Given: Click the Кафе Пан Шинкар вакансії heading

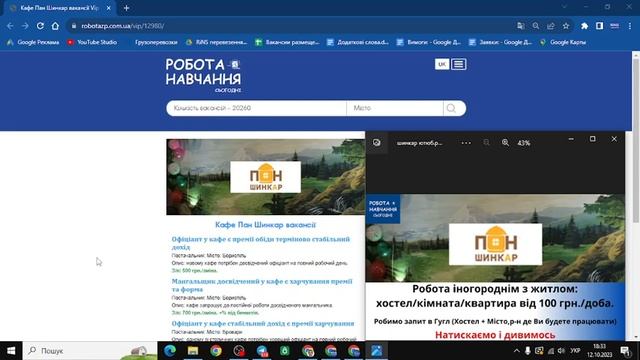Looking at the screenshot, I should pyautogui.click(x=265, y=225).
